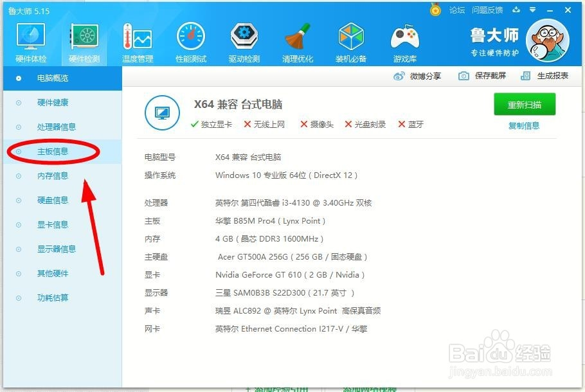The width and height of the screenshot is (585, 392).
Task: Select 显卡信息 sidebar item
Action: [x=63, y=225]
